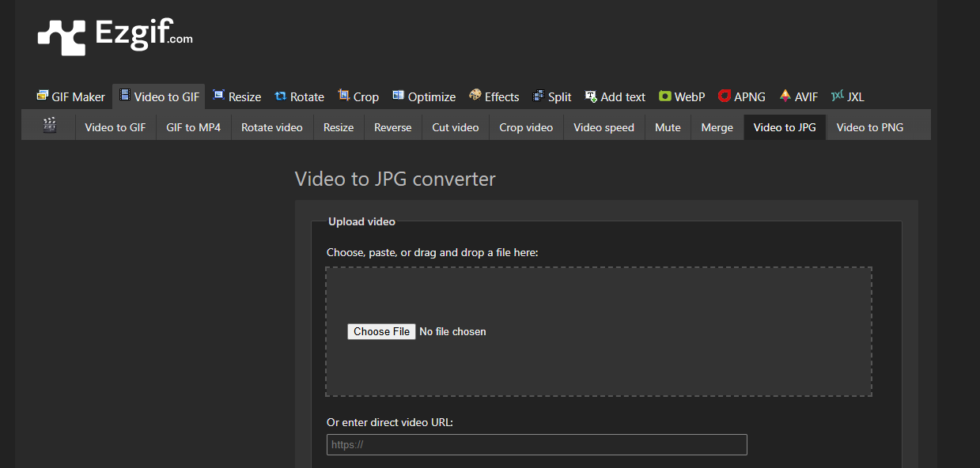This screenshot has width=980, height=468.
Task: Click 'Or enter direct video URL:' label
Action: [x=390, y=422]
